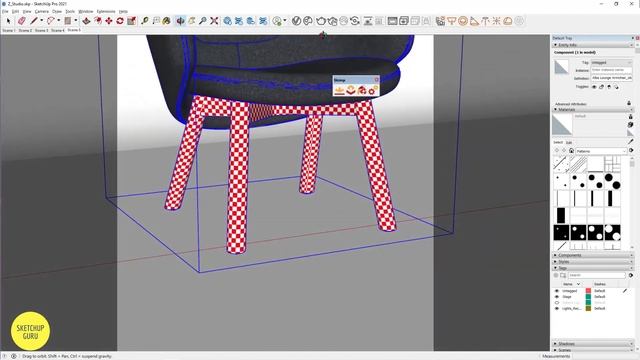Hide the Lights_Rec tag with its eye

tap(557, 309)
